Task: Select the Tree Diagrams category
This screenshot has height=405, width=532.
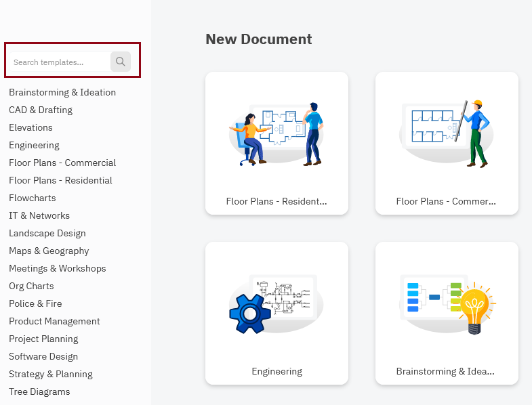Action: (39, 391)
